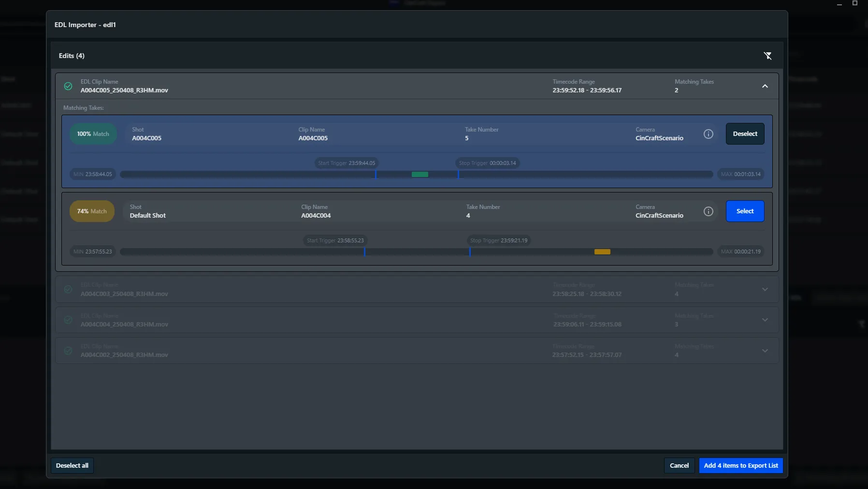Viewport: 868px width, 489px height.
Task: Click check icon for A004C002_250408_R3HM.mov
Action: pos(68,351)
